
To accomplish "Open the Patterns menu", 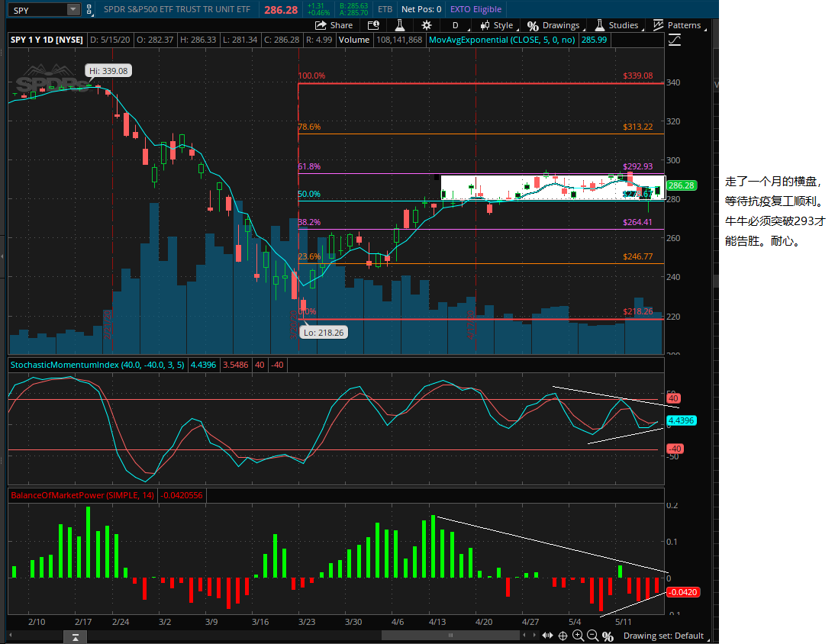I will pos(679,25).
